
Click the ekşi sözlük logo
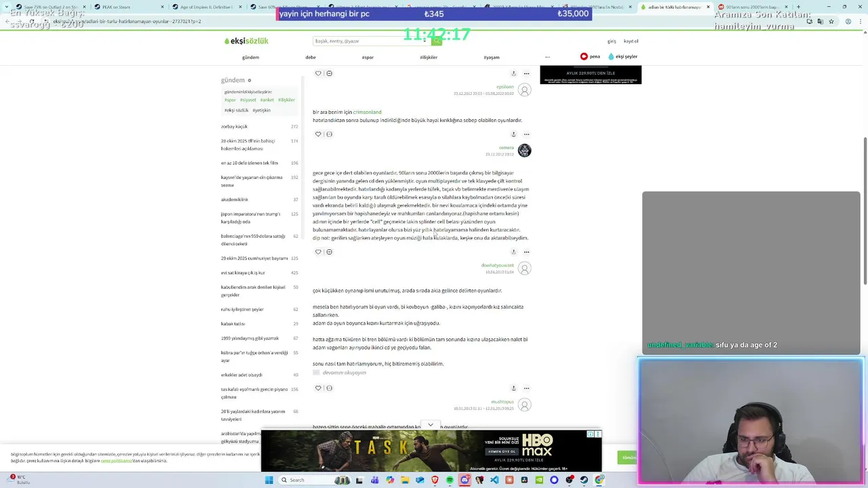(246, 41)
